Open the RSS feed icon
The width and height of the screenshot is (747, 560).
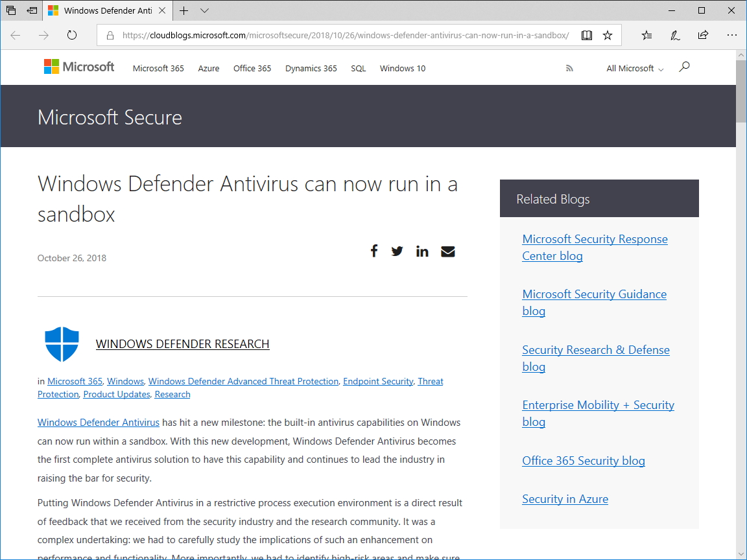[569, 67]
